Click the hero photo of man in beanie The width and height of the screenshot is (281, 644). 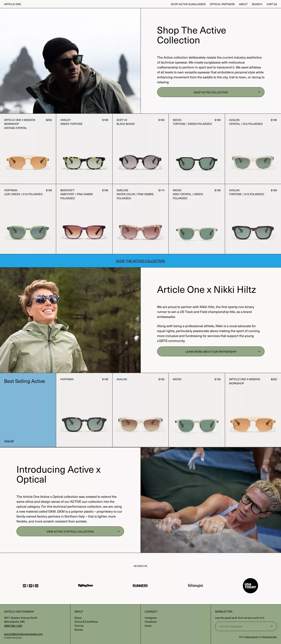pos(70,61)
